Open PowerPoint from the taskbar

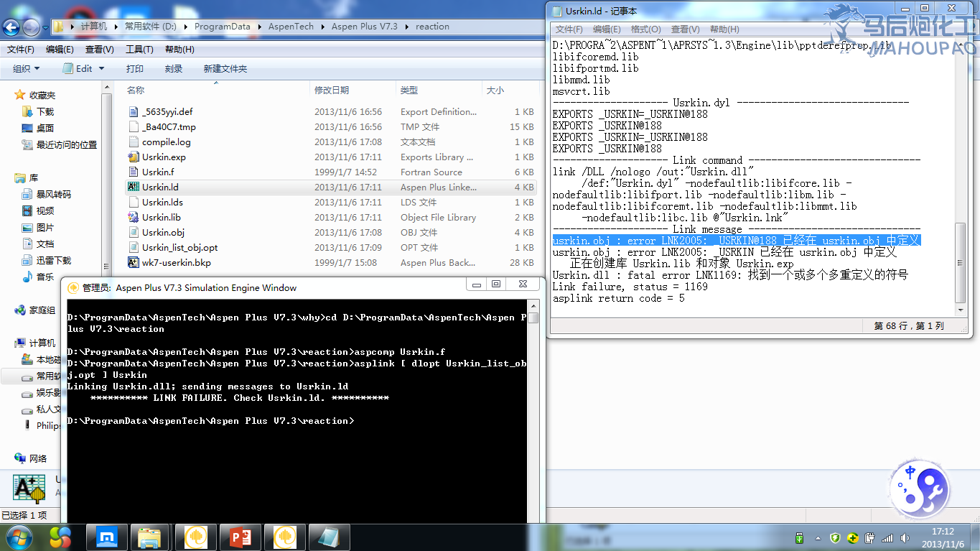(x=240, y=537)
